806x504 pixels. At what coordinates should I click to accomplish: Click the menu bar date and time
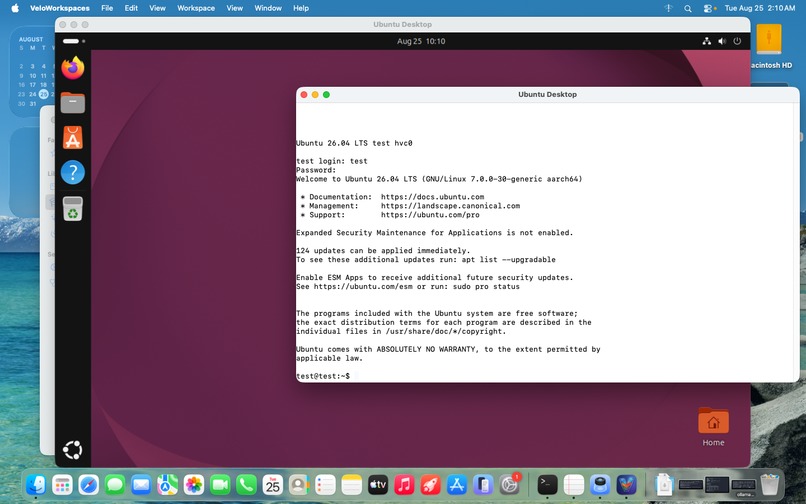(760, 8)
